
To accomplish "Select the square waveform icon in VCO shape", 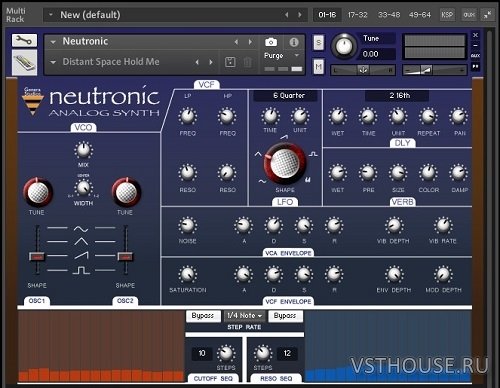I will pos(81,270).
